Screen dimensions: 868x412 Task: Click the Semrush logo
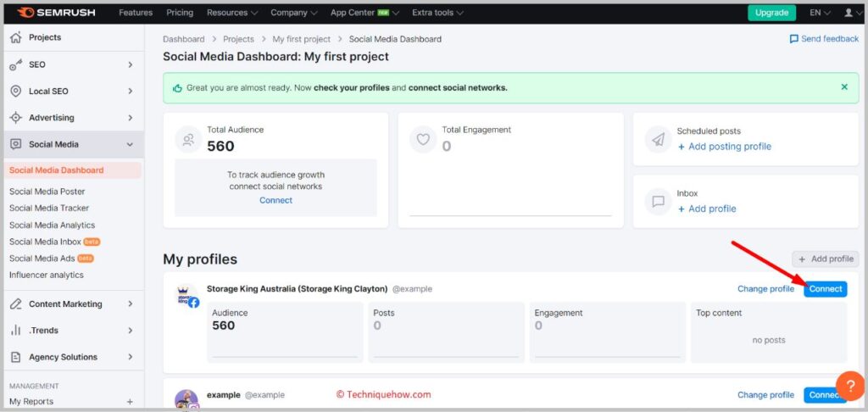point(56,12)
